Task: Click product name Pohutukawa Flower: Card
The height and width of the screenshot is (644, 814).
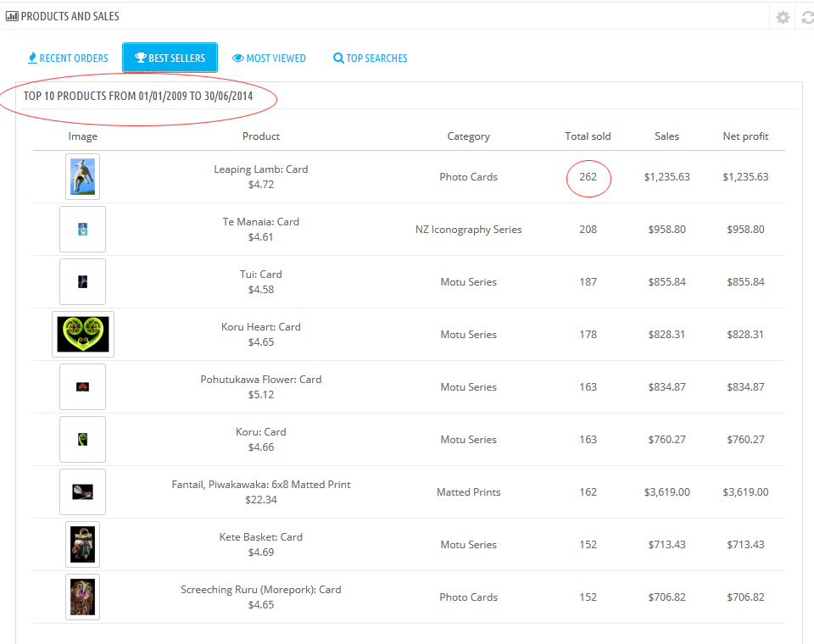Action: pos(261,380)
